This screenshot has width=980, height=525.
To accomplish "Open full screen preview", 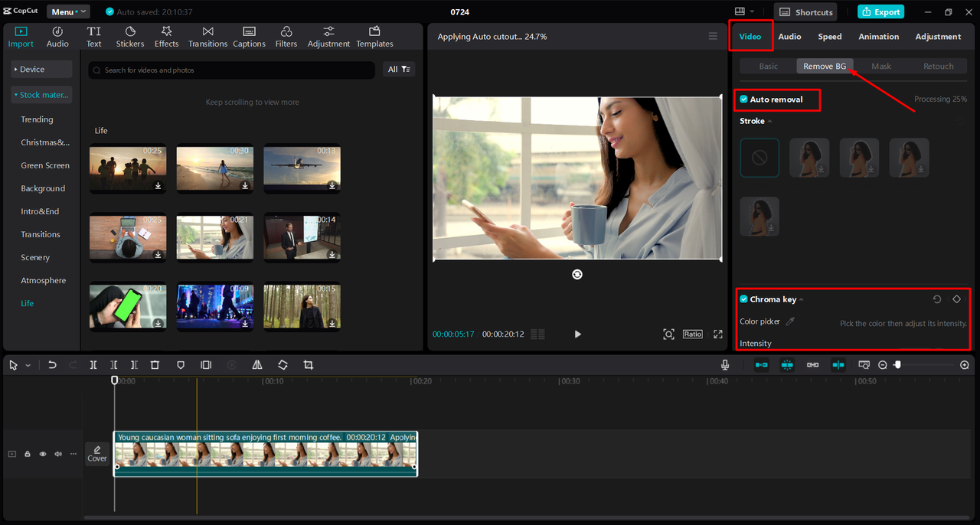I will (718, 334).
